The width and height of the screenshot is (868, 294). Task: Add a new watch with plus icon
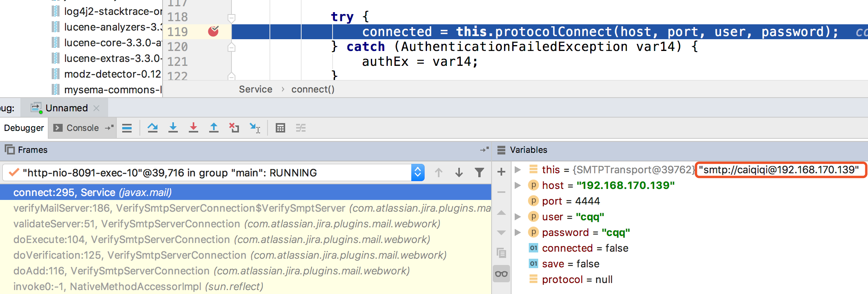(x=501, y=172)
